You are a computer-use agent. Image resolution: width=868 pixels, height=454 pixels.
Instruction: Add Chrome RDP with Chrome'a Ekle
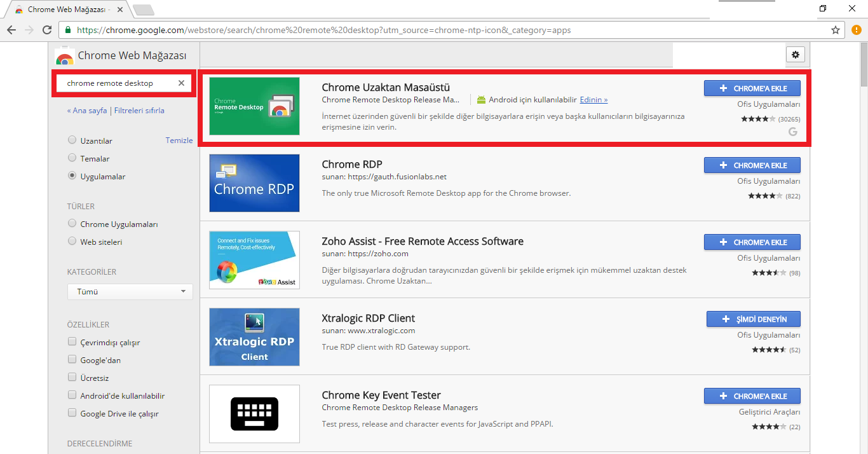tap(752, 165)
